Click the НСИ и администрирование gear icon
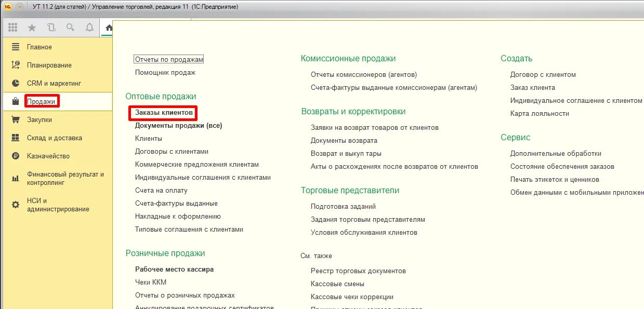 coord(16,205)
